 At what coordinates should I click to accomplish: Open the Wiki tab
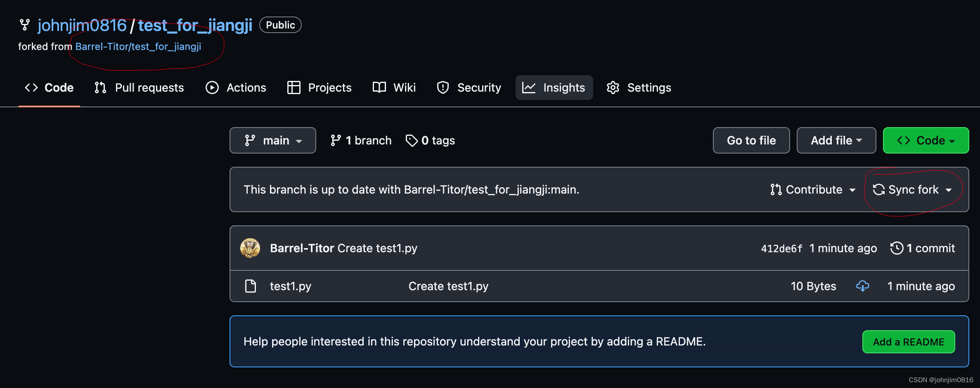point(394,88)
